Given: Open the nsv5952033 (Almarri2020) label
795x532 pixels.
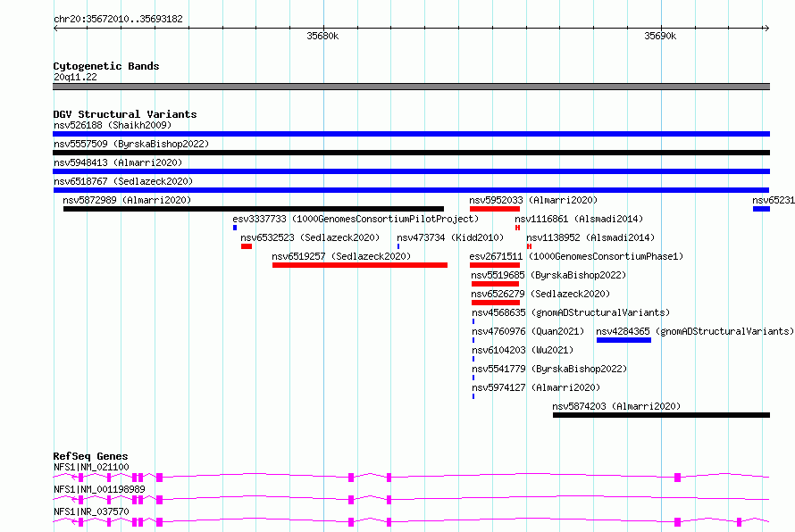Looking at the screenshot, I should pyautogui.click(x=533, y=200).
